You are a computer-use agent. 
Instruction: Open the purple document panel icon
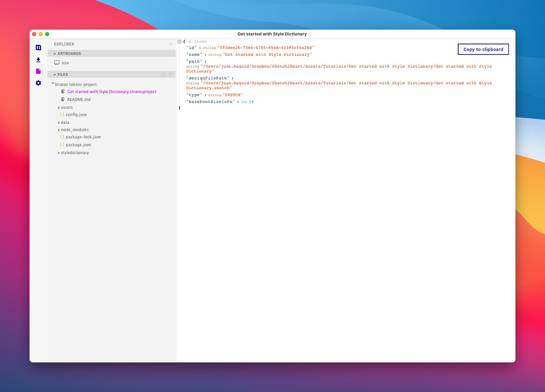pyautogui.click(x=38, y=71)
